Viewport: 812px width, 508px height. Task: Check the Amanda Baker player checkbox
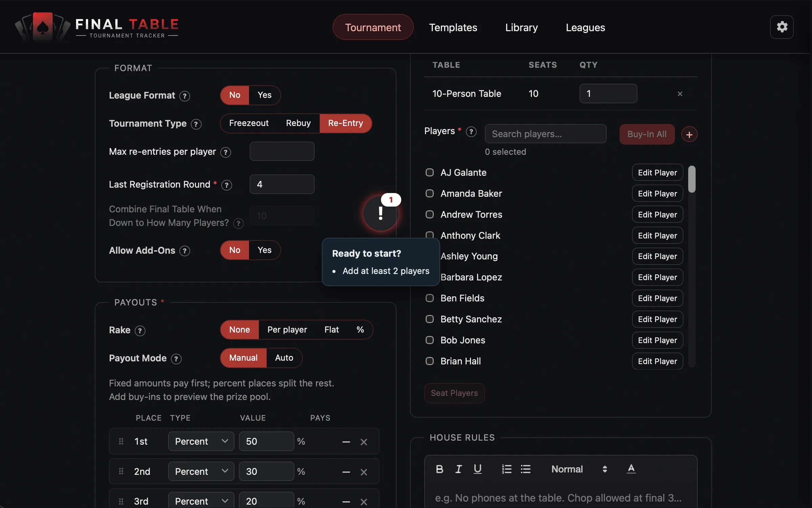[x=429, y=194]
